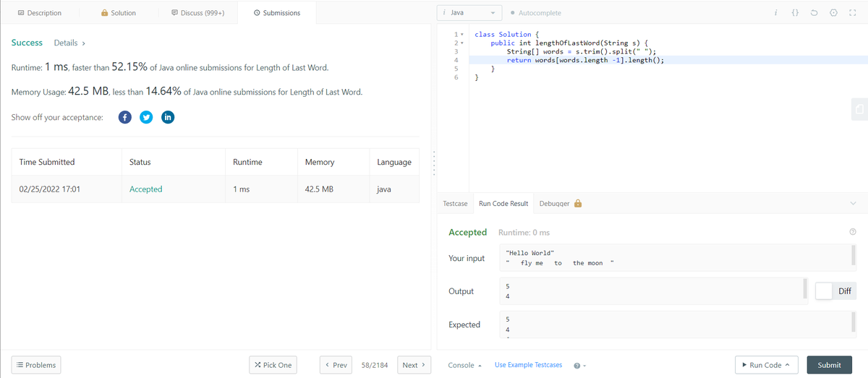This screenshot has height=378, width=868.
Task: Click Use Example Testcases link
Action: [x=528, y=365]
